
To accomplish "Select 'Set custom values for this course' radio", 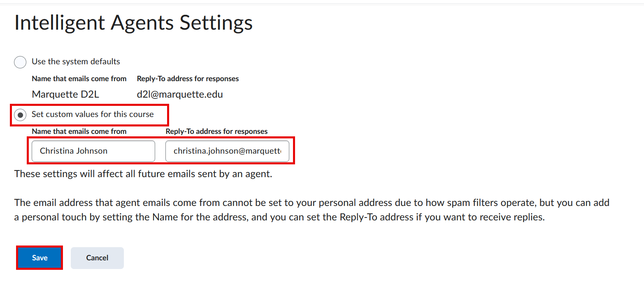I will coord(20,115).
